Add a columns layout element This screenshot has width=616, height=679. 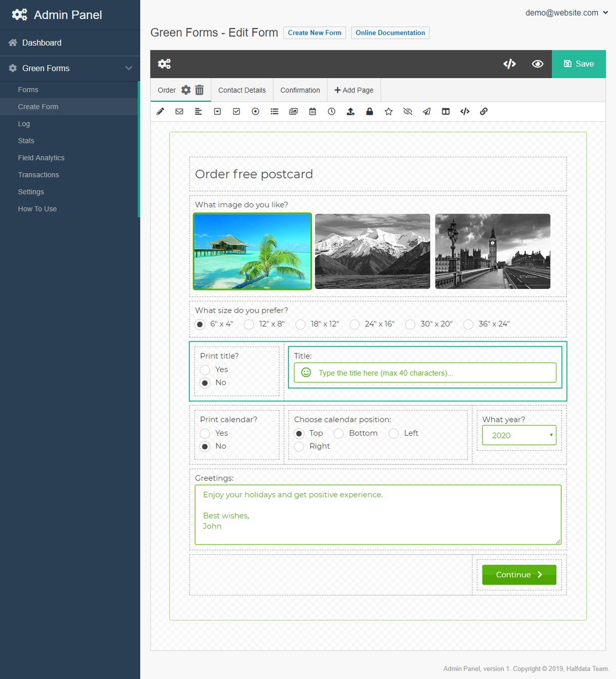(446, 111)
